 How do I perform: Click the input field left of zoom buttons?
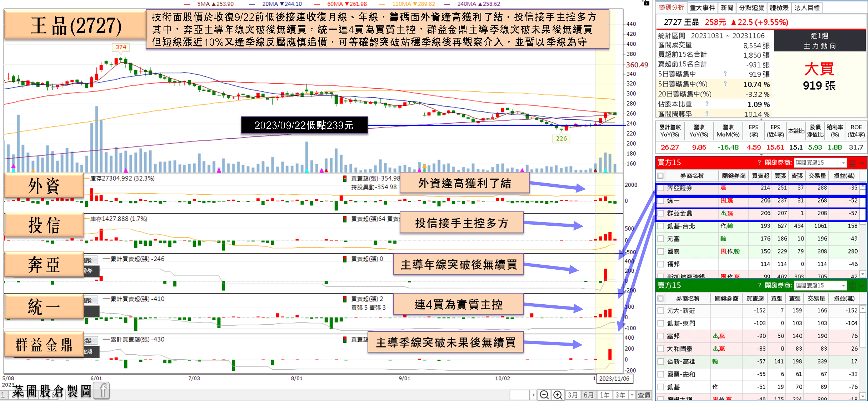pos(519,395)
